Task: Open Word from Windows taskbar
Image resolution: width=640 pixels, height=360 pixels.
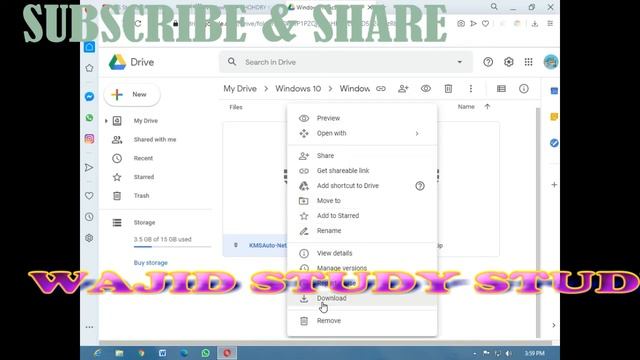Action: point(162,353)
